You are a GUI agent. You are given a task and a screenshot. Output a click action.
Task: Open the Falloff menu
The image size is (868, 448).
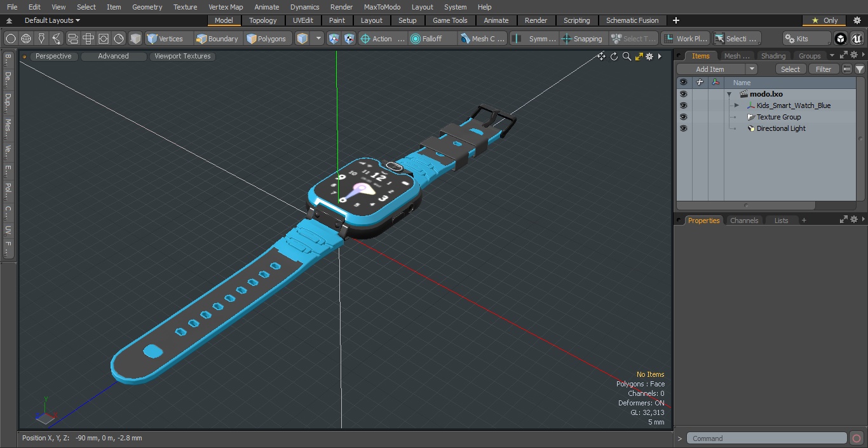click(x=433, y=39)
